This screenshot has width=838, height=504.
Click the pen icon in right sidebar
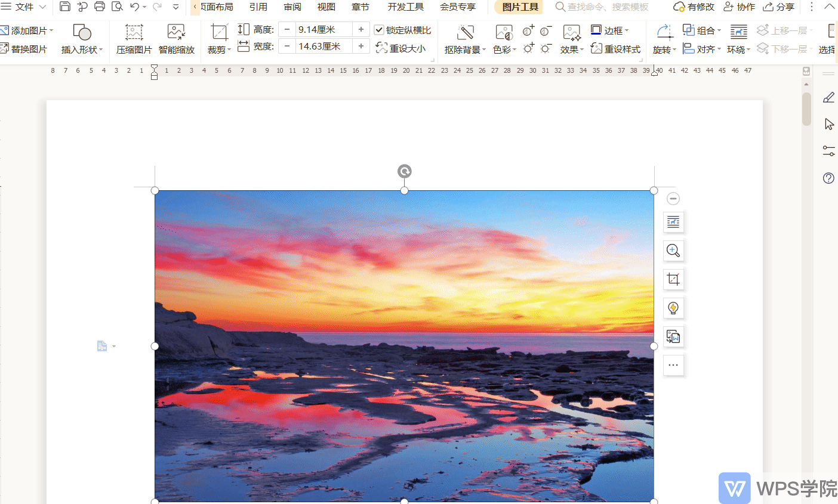click(828, 97)
